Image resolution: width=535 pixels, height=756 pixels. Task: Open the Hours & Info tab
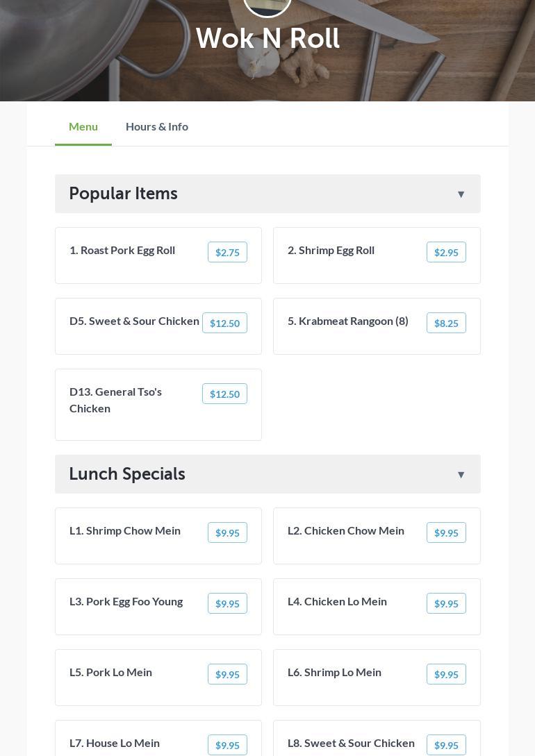157,126
